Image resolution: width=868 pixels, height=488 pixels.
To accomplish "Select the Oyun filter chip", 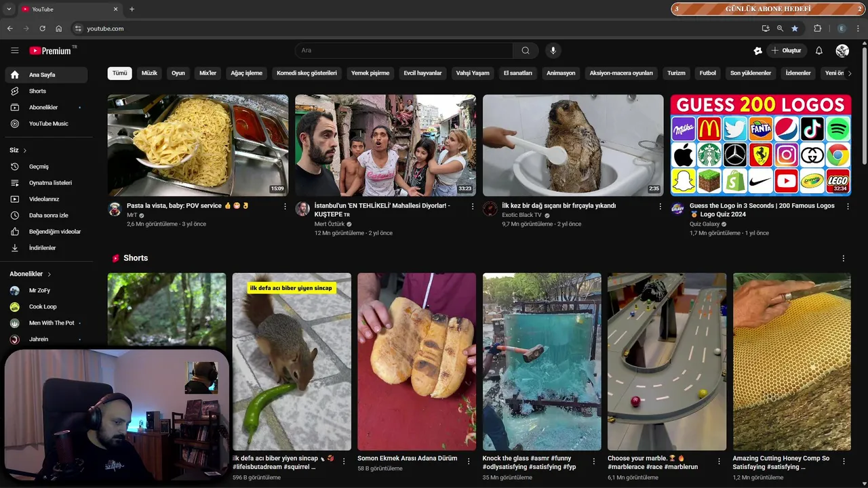I will tap(178, 73).
